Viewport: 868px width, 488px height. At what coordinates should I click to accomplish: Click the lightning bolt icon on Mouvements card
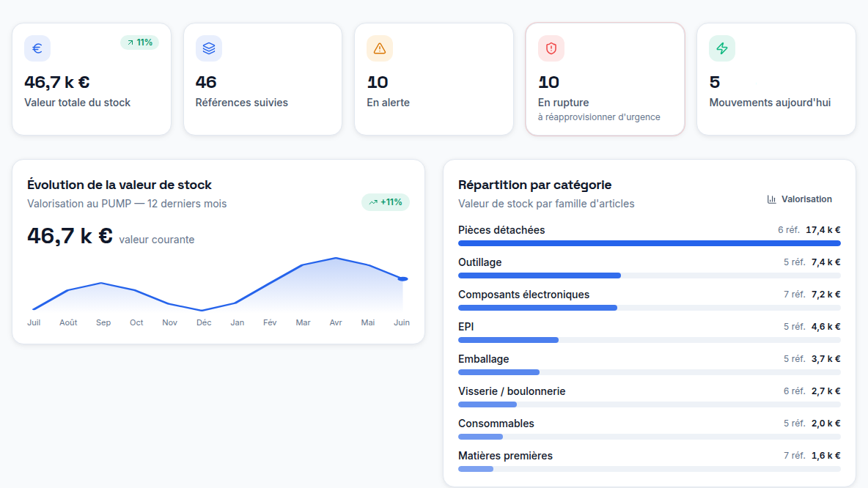click(722, 48)
